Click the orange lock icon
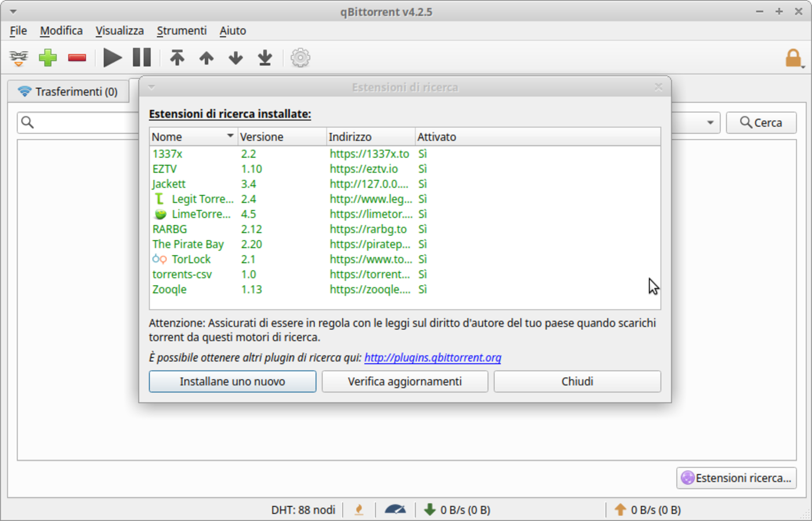This screenshot has width=812, height=521. pyautogui.click(x=793, y=58)
